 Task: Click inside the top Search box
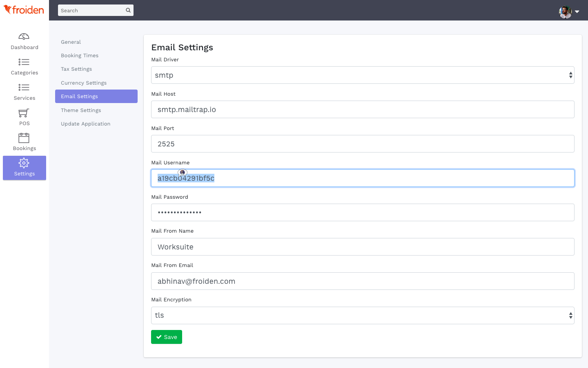coord(91,10)
